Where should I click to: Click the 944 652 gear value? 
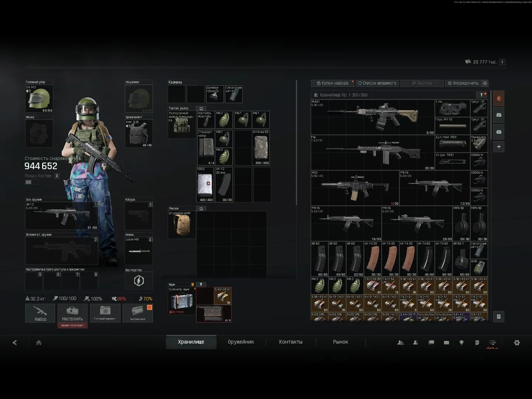pos(41,166)
